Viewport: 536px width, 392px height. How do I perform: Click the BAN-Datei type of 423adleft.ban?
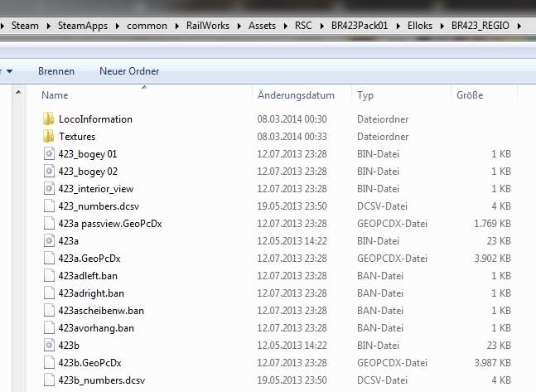point(380,276)
